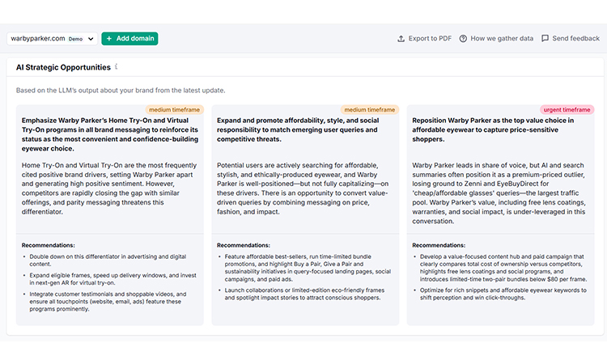Click the 'Integrate customer testimonials' recommendation
The image size is (607, 364).
point(108,302)
